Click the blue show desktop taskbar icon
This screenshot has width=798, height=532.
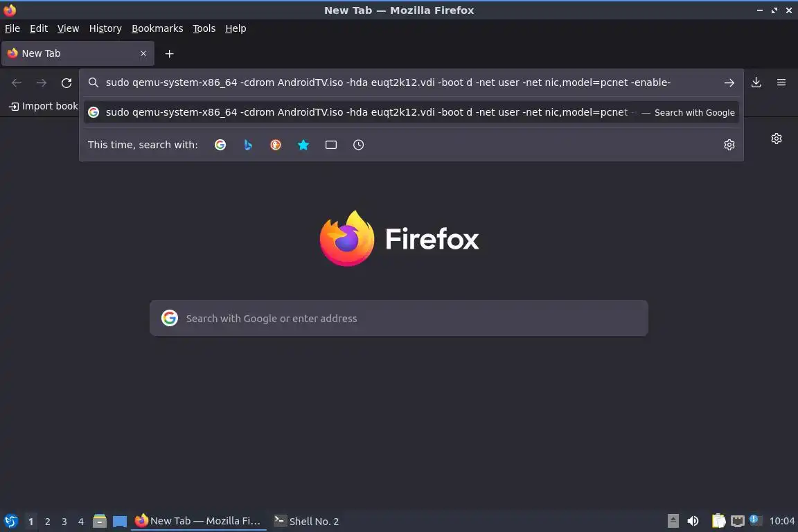[x=120, y=522]
